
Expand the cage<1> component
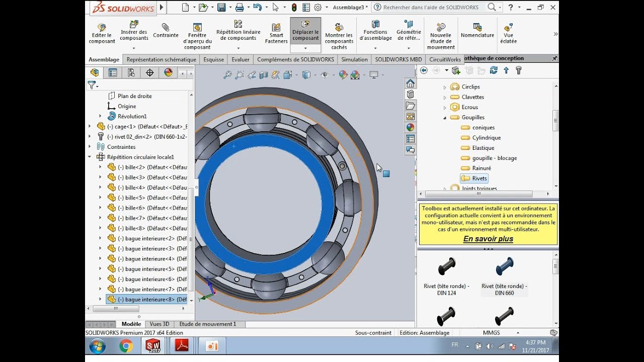(x=90, y=126)
